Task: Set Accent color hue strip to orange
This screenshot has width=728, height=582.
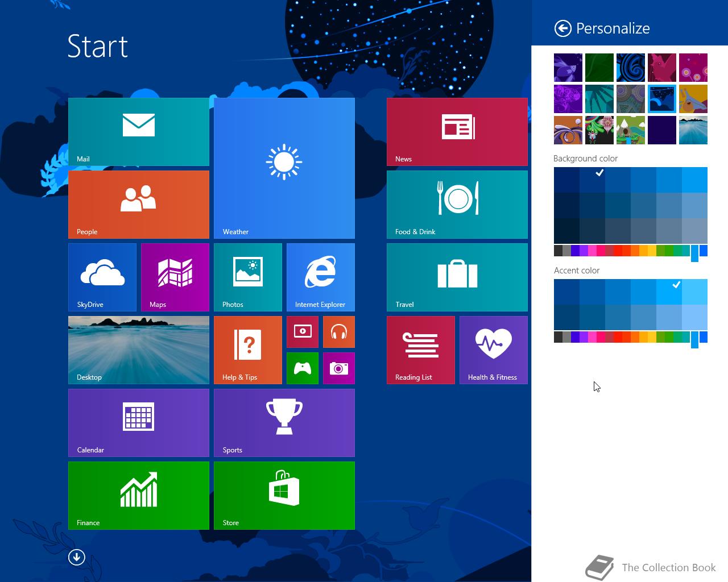Action: click(x=635, y=337)
